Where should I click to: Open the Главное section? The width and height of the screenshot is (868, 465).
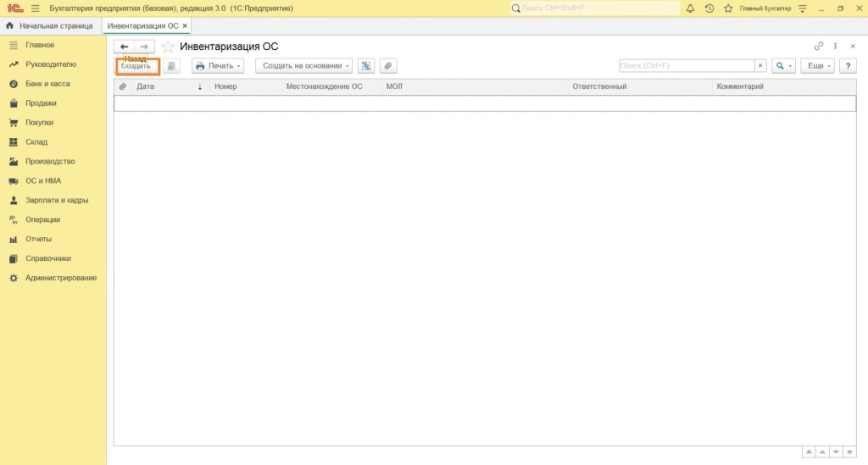40,45
